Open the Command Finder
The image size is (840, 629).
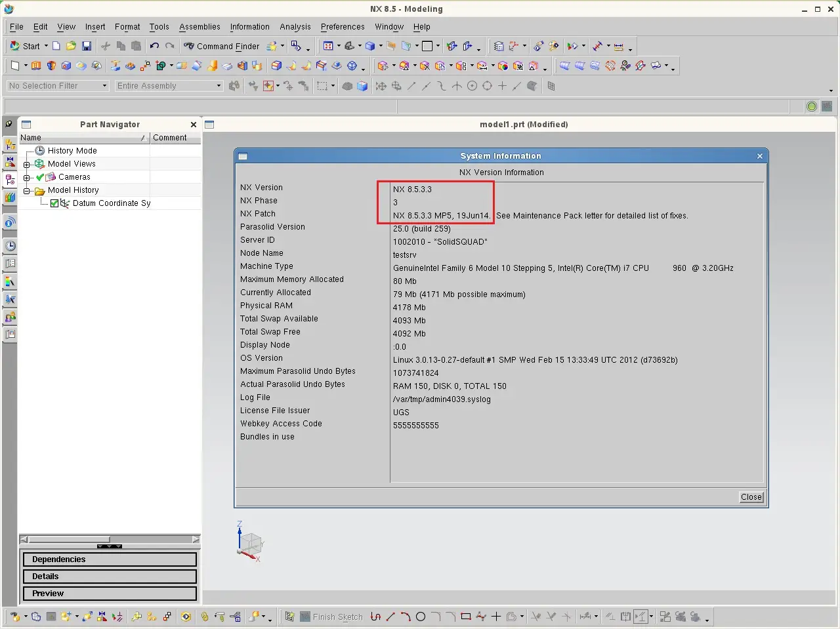[221, 46]
